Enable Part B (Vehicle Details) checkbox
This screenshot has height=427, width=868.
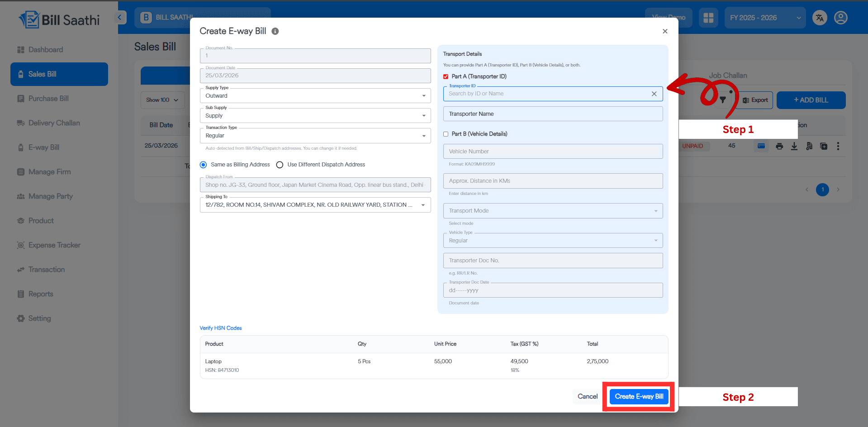[446, 134]
